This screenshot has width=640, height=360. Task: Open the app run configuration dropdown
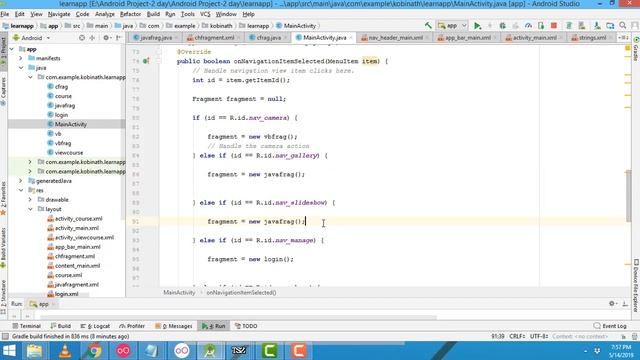pyautogui.click(x=452, y=25)
